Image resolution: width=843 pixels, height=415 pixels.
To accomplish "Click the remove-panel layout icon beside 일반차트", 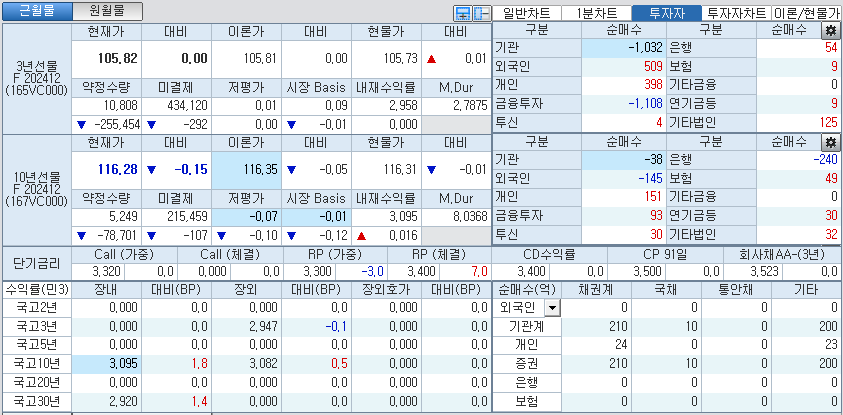I will (482, 13).
